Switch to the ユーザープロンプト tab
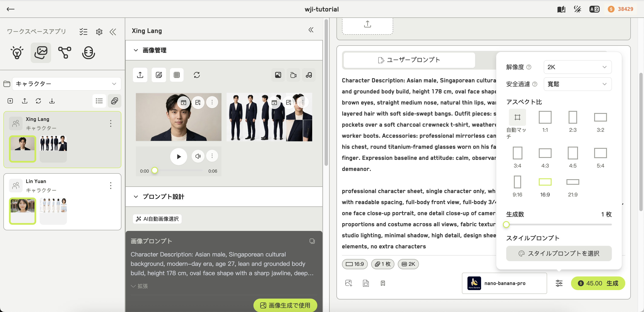This screenshot has height=312, width=644. (409, 60)
